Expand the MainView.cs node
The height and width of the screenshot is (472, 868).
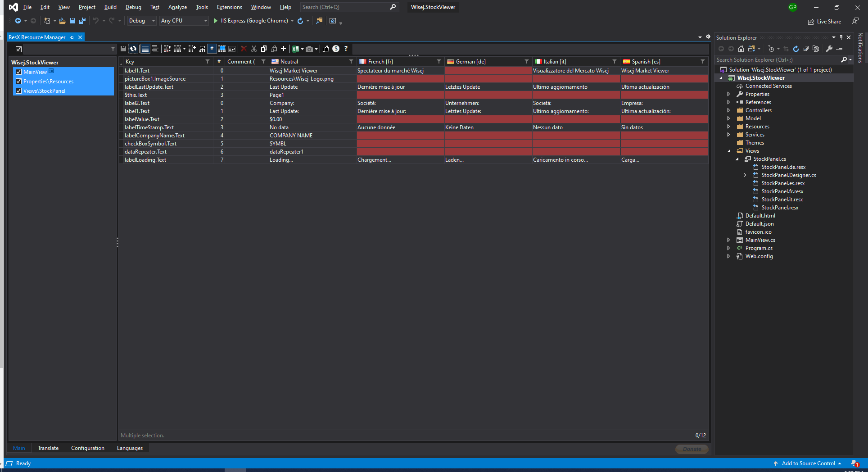728,240
